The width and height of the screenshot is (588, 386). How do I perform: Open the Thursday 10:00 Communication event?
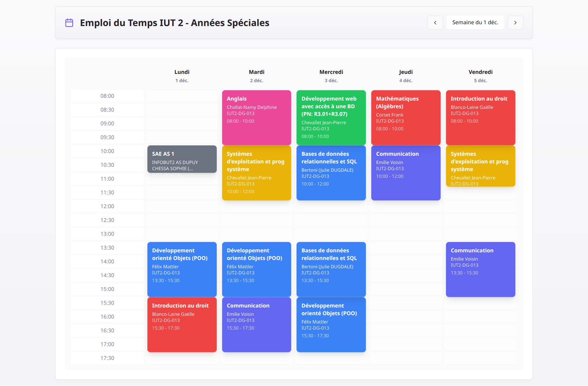405,173
